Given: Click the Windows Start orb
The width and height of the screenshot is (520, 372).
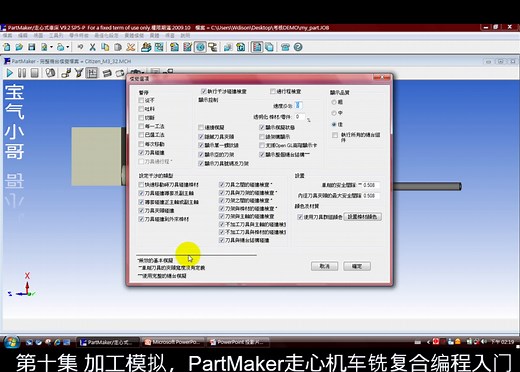Looking at the screenshot, I should tap(11, 342).
